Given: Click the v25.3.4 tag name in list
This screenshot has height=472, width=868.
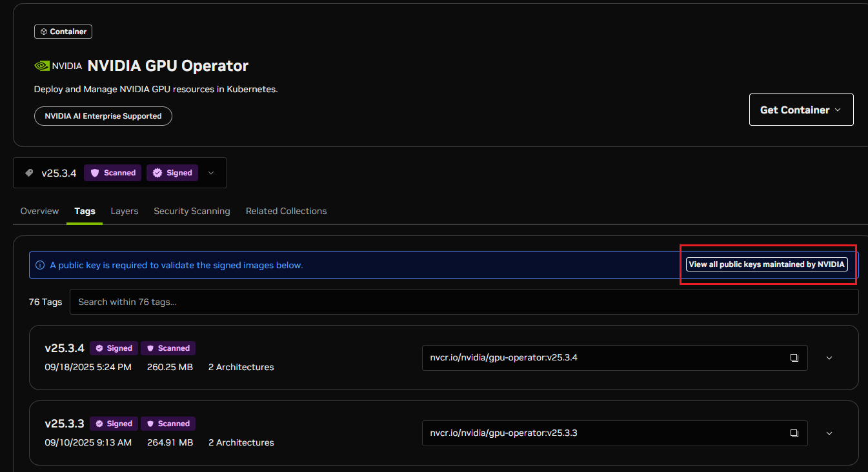Looking at the screenshot, I should pyautogui.click(x=65, y=348).
